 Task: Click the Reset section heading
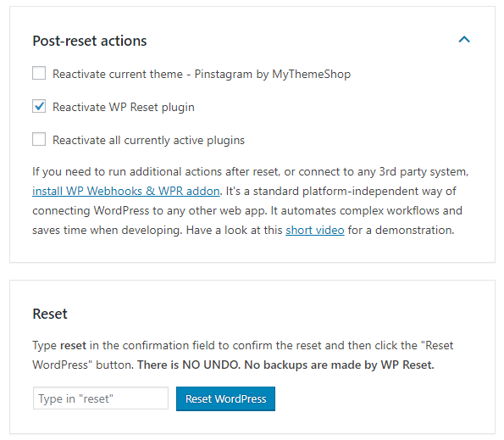[50, 314]
